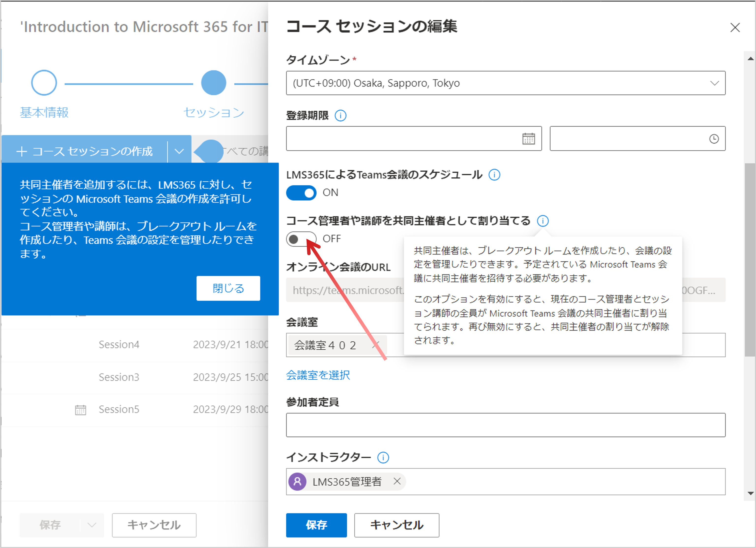Open the greyed 保存 dropdown arrow
This screenshot has width=756, height=548.
(x=92, y=525)
